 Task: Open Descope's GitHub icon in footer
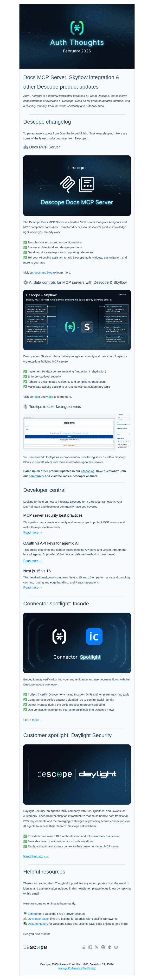point(84,947)
